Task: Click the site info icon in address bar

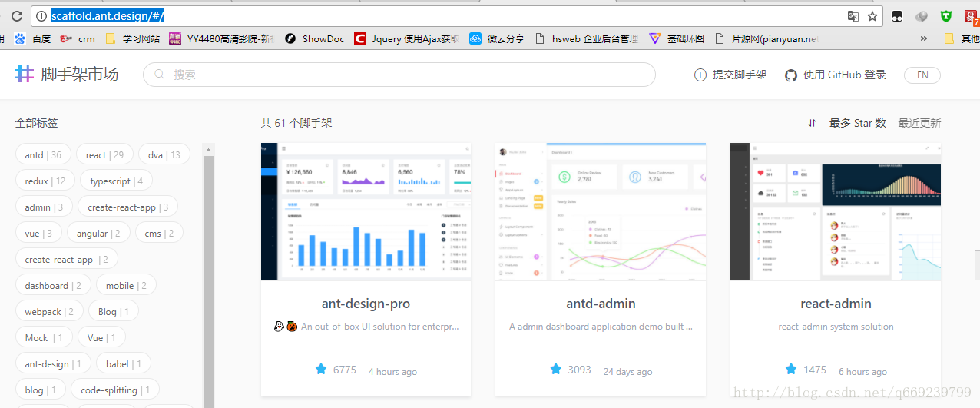Action: [41, 15]
